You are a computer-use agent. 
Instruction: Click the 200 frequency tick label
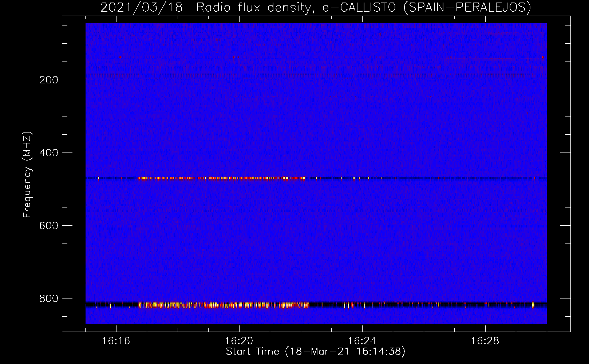[49, 80]
